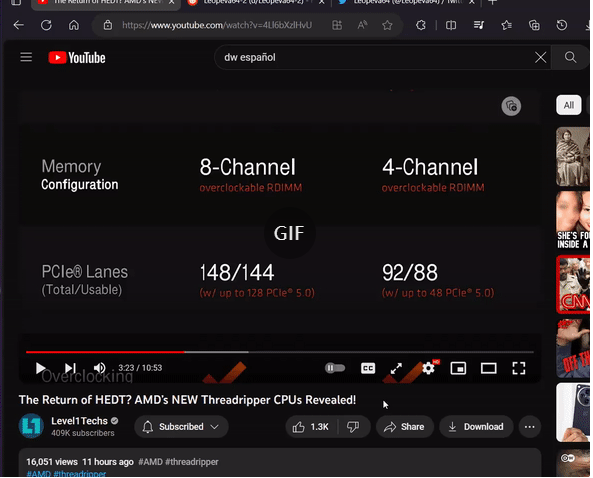593x478 pixels.
Task: Open split screen view
Action: (451, 25)
